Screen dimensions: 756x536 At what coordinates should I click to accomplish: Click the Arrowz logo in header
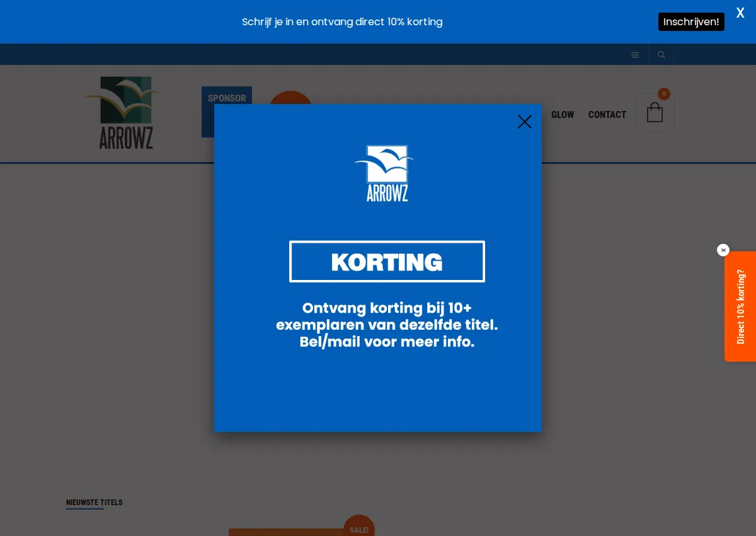tap(122, 113)
